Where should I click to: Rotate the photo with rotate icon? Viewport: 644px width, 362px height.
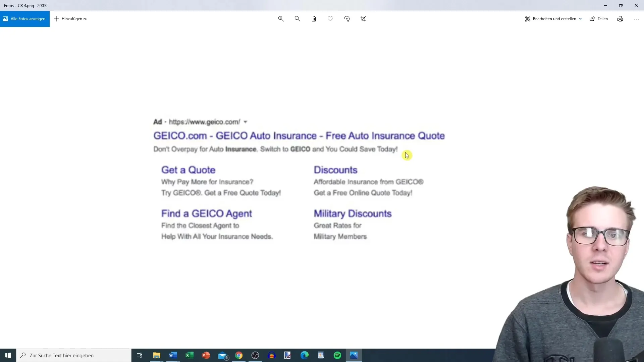(347, 19)
